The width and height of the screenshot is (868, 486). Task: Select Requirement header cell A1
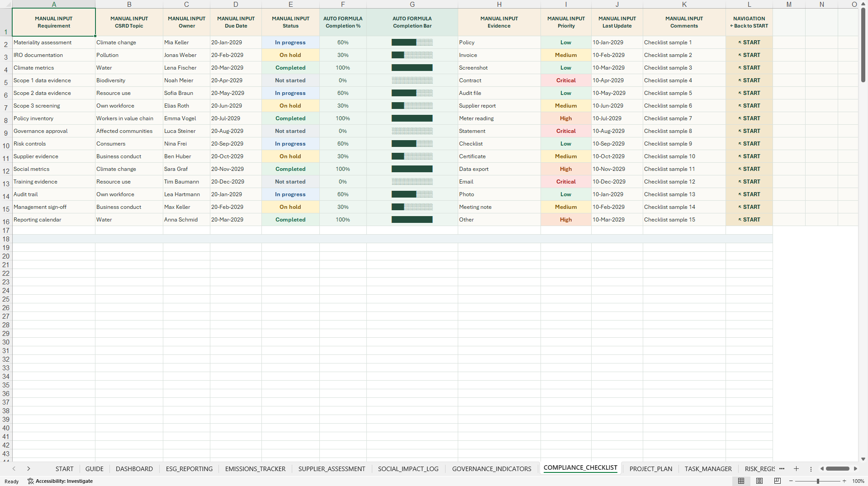(x=53, y=22)
